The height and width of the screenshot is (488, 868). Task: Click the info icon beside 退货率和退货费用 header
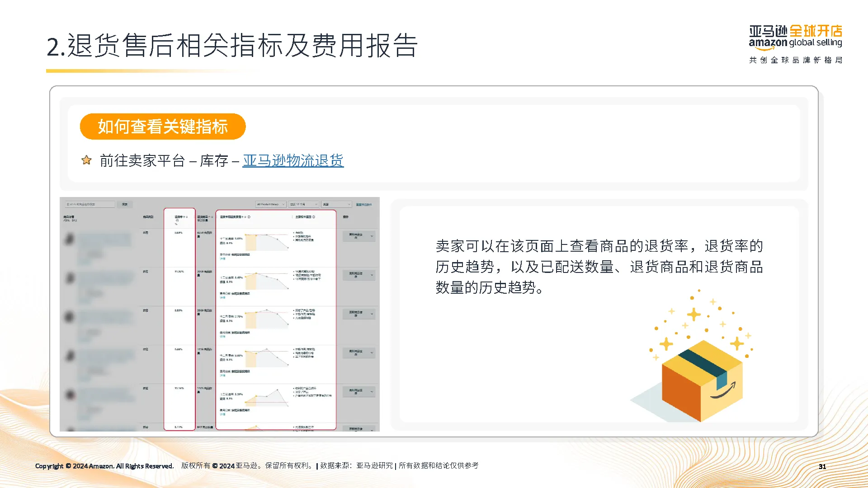point(249,217)
